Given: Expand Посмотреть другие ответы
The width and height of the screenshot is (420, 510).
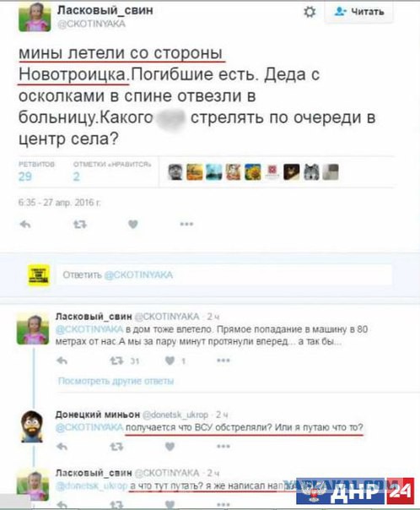Looking at the screenshot, I should [x=116, y=381].
